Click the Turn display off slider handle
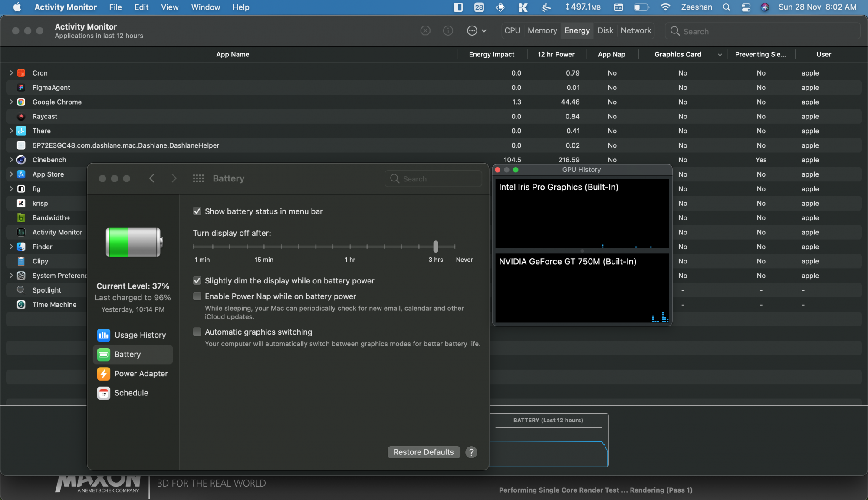The image size is (868, 500). pyautogui.click(x=436, y=247)
